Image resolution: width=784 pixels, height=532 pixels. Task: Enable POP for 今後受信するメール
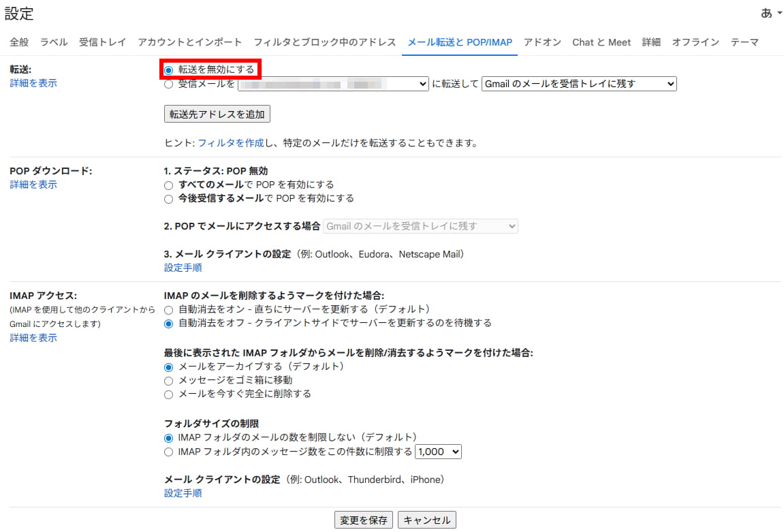pos(169,199)
